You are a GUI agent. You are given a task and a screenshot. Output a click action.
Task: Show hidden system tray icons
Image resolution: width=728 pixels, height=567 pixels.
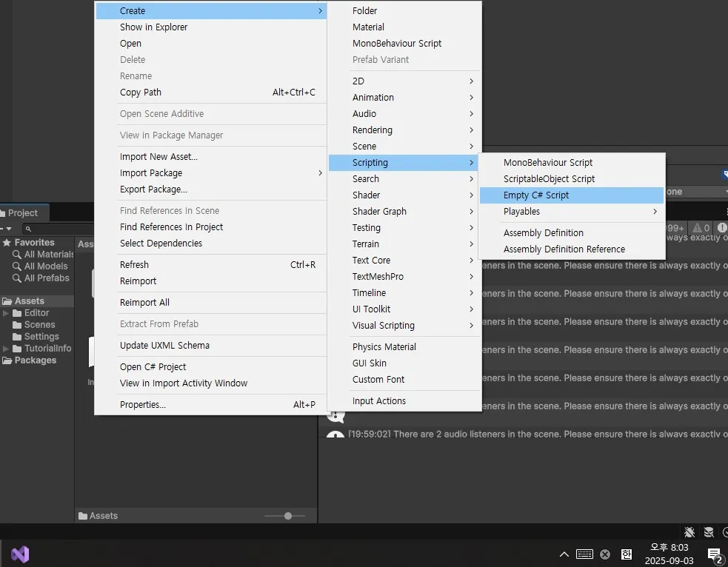point(564,554)
